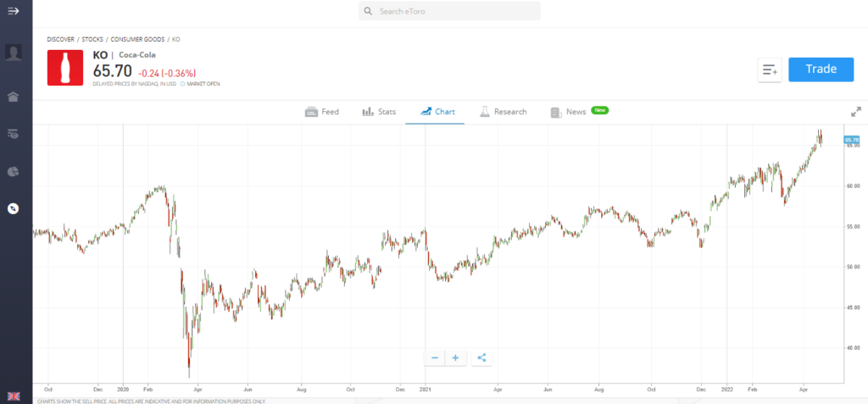The image size is (868, 404).
Task: Expand the sidebar with the arrow menu icon
Action: (14, 10)
